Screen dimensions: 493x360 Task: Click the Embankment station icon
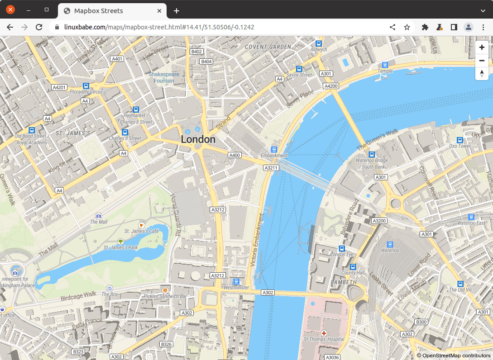(x=274, y=149)
